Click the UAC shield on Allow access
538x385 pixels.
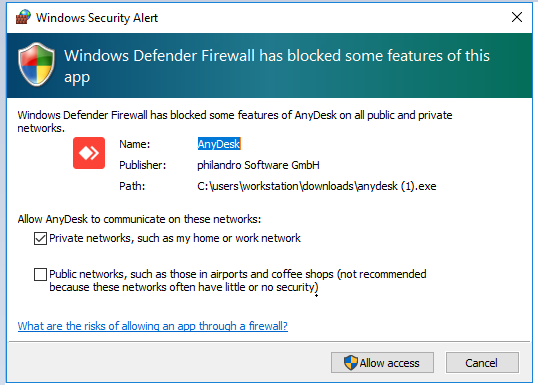click(351, 363)
